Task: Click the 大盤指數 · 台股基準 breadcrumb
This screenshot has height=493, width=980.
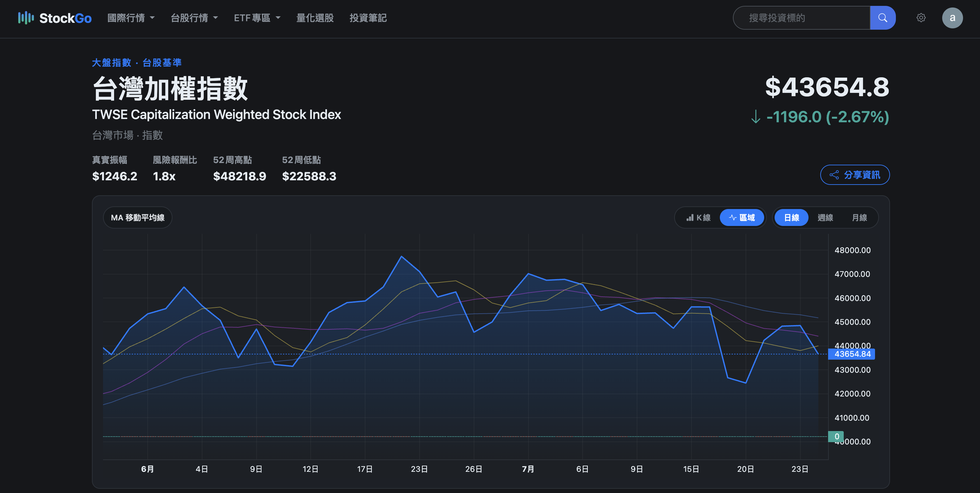Action: (x=137, y=62)
